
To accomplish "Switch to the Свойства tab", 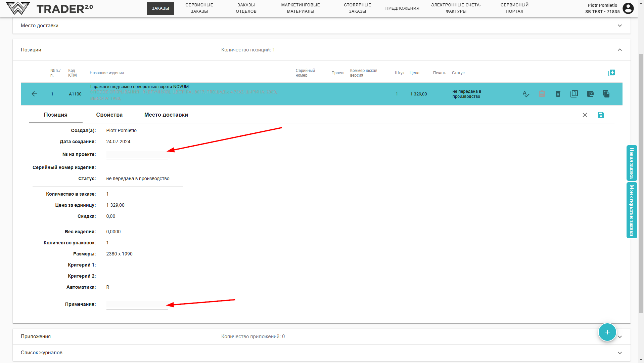I will click(x=109, y=115).
